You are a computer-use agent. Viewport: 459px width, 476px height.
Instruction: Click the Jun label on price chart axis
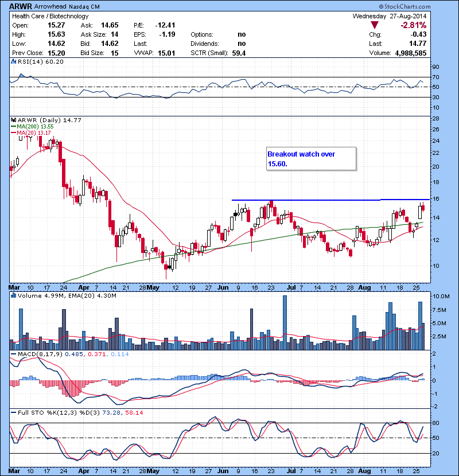[x=223, y=287]
